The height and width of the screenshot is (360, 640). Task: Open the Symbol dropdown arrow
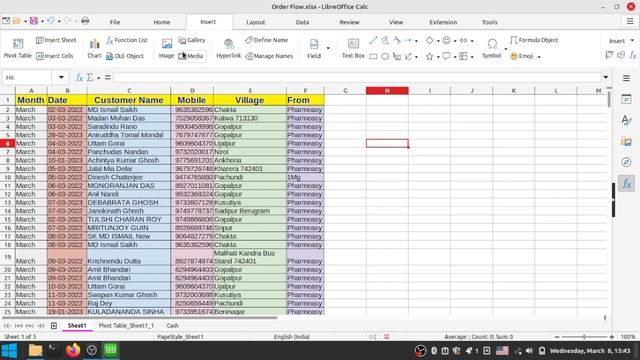tap(505, 49)
